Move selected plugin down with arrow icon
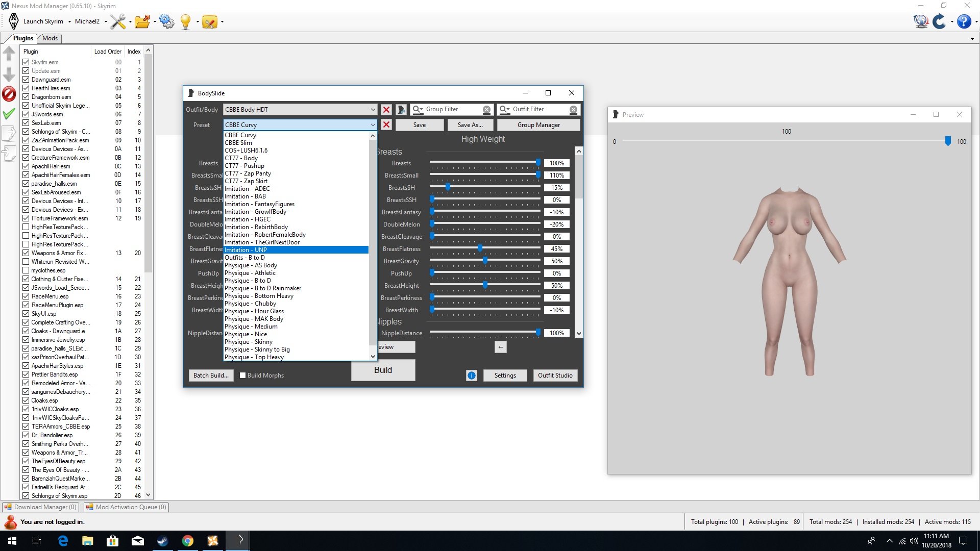The height and width of the screenshot is (551, 980). [9, 74]
